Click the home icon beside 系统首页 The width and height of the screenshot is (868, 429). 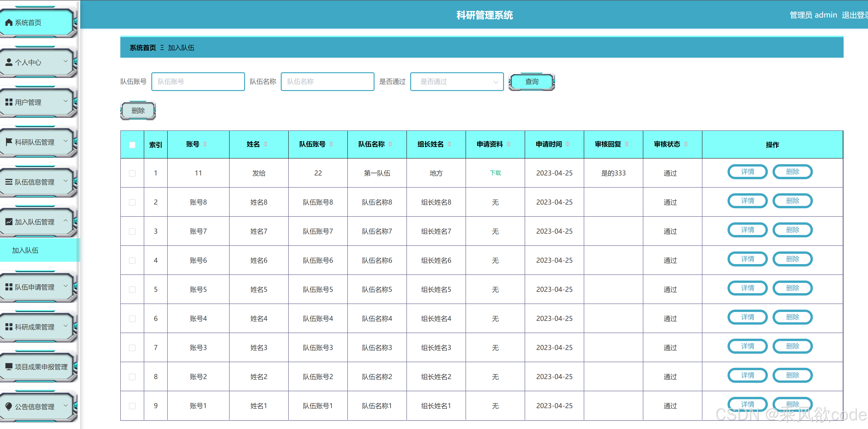pos(9,23)
